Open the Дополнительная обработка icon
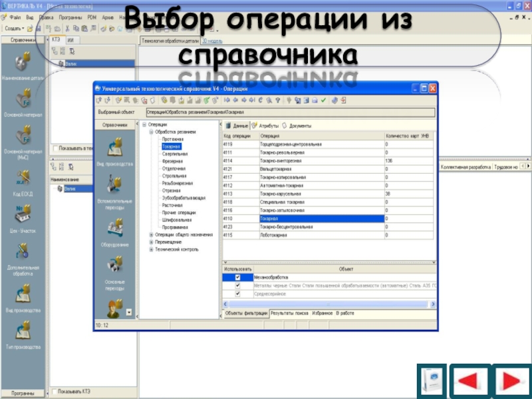The width and height of the screenshot is (532, 399). [23, 251]
